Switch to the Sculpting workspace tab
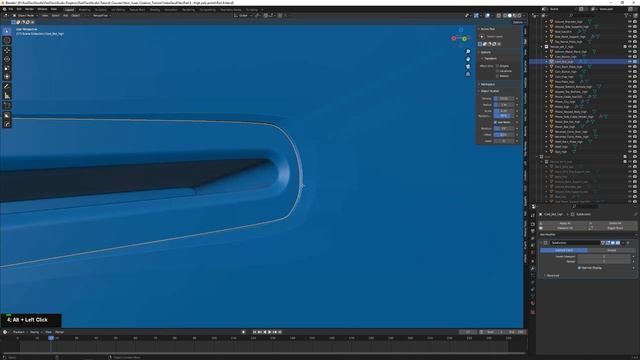The width and height of the screenshot is (640, 360). coord(100,9)
